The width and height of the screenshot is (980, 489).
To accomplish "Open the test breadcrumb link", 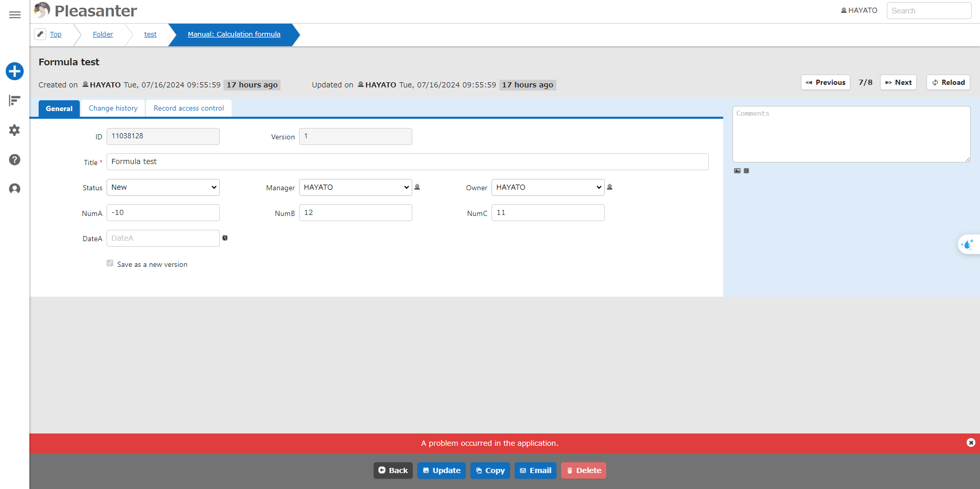I will [150, 34].
